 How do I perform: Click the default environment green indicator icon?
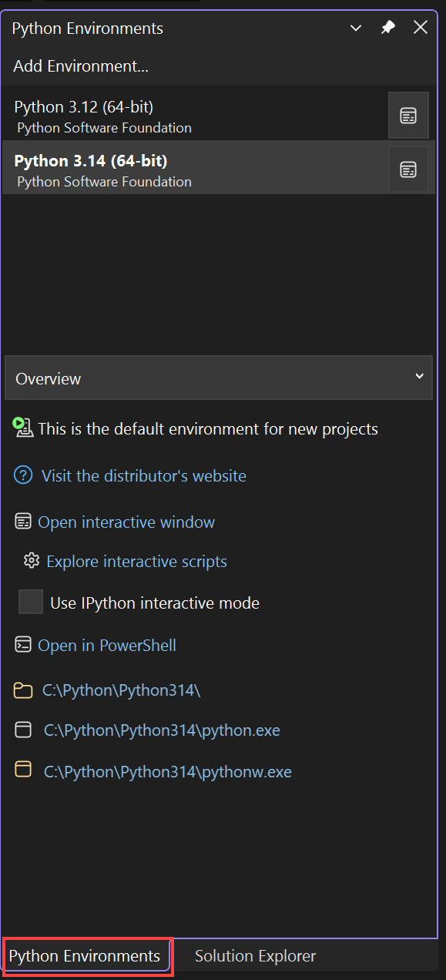pyautogui.click(x=21, y=428)
